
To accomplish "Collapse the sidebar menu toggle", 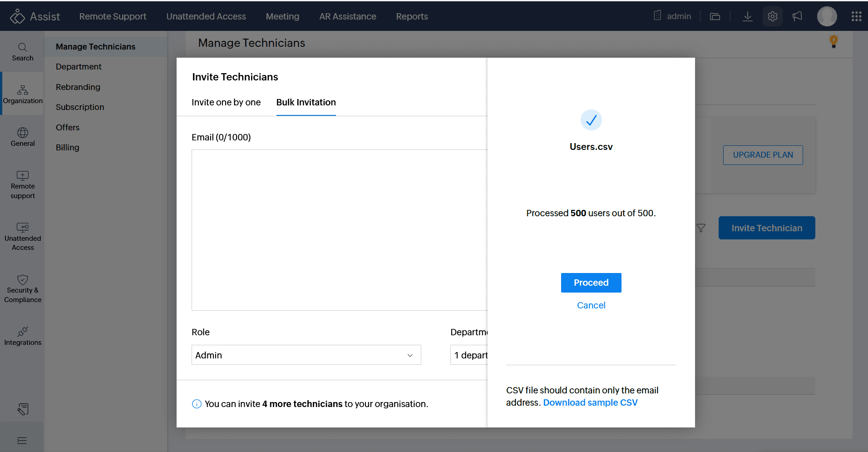I will coord(22,440).
